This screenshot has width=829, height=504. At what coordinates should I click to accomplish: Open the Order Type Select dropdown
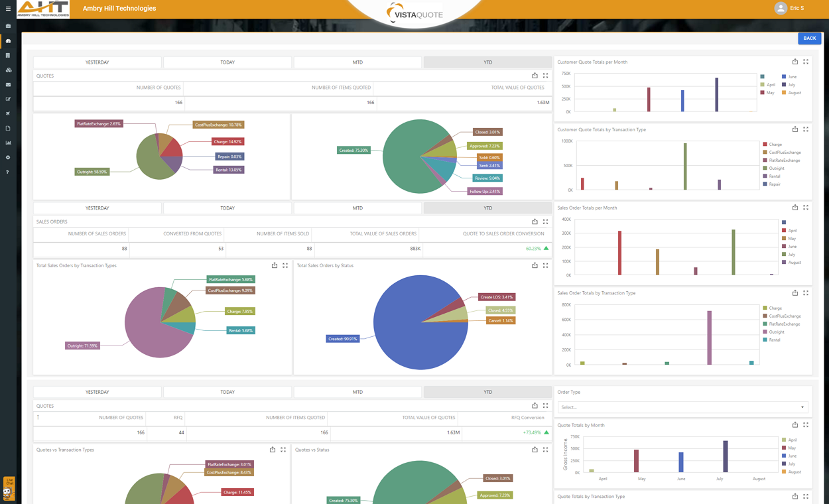pos(682,407)
